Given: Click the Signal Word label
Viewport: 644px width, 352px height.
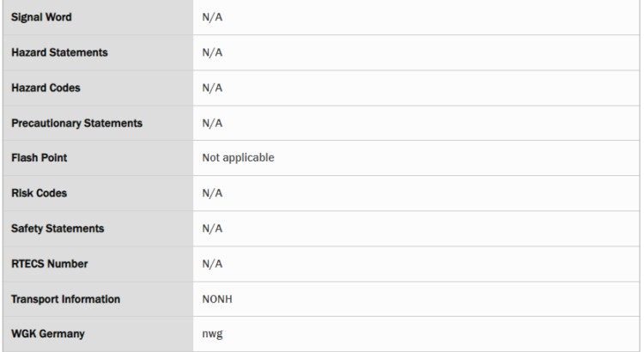Looking at the screenshot, I should point(41,17).
